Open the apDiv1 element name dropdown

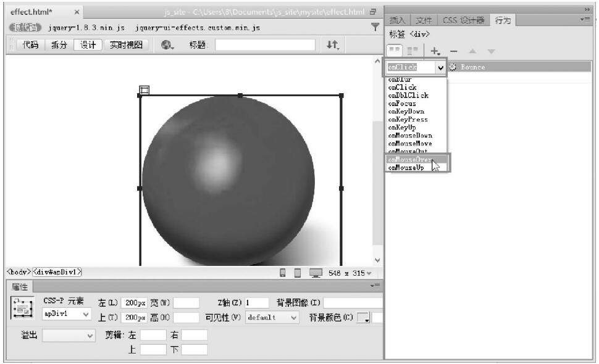click(x=67, y=314)
